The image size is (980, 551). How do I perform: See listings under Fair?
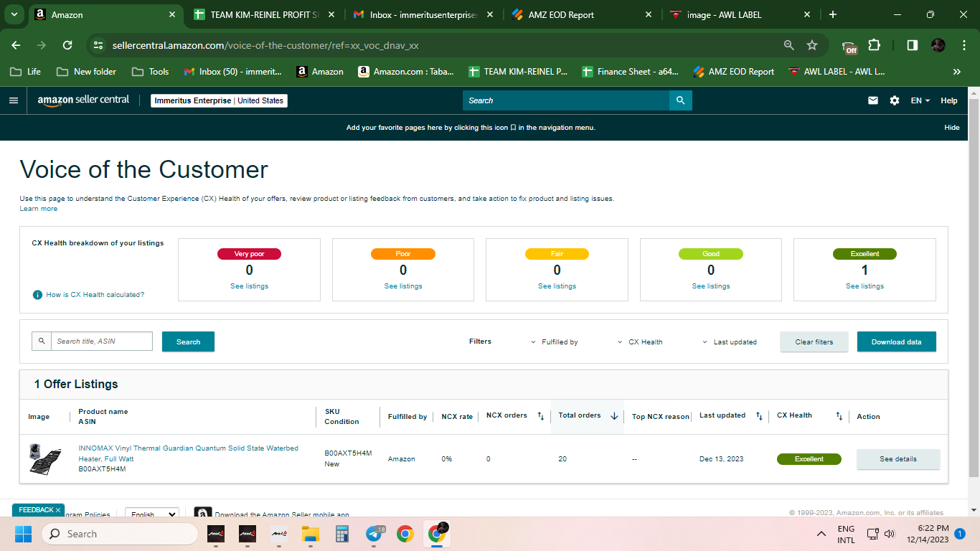557,286
